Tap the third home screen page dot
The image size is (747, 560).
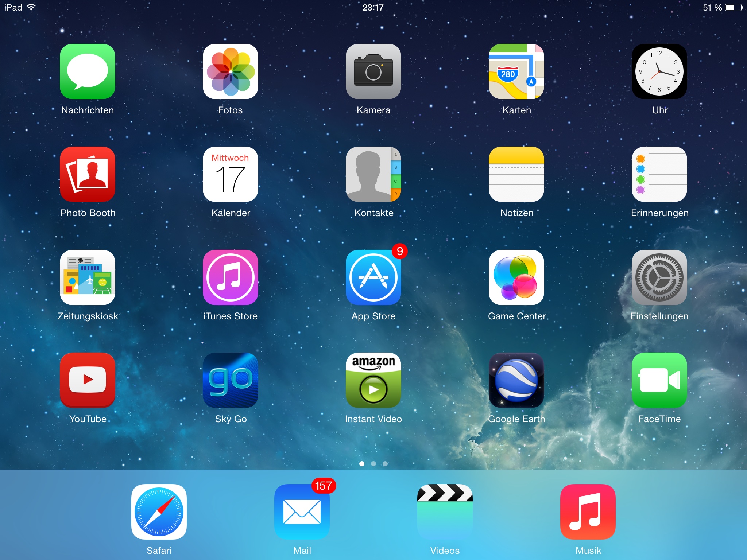[385, 464]
